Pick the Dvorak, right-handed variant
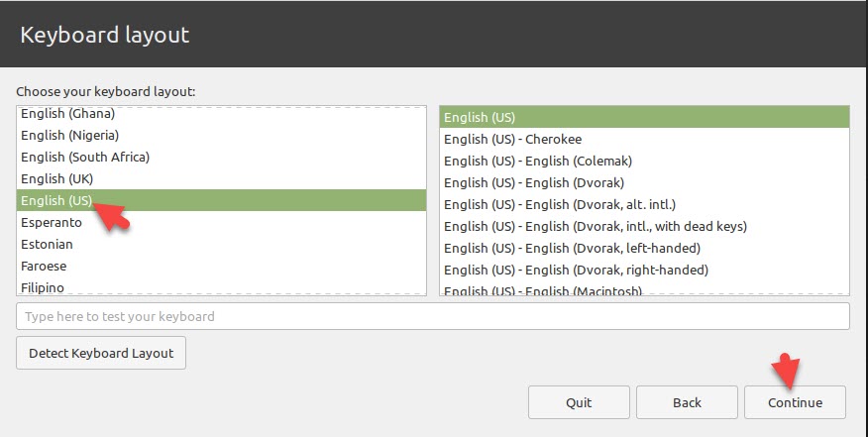Screen dimensions: 868x437 pyautogui.click(x=576, y=270)
